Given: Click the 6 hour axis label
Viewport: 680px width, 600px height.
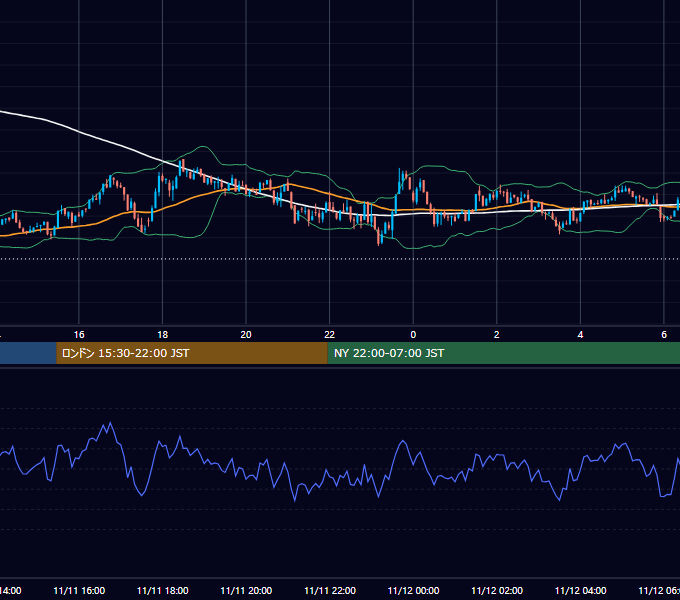Looking at the screenshot, I should (664, 335).
